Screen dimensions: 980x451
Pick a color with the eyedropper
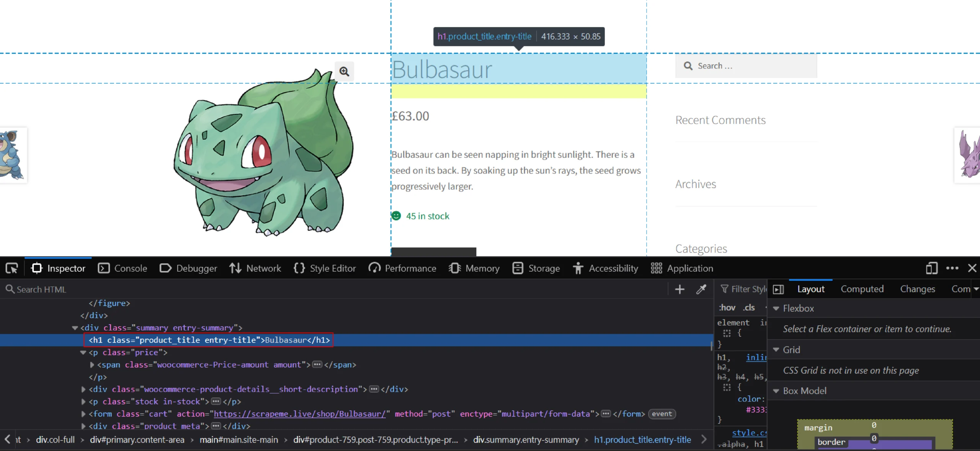click(x=701, y=289)
